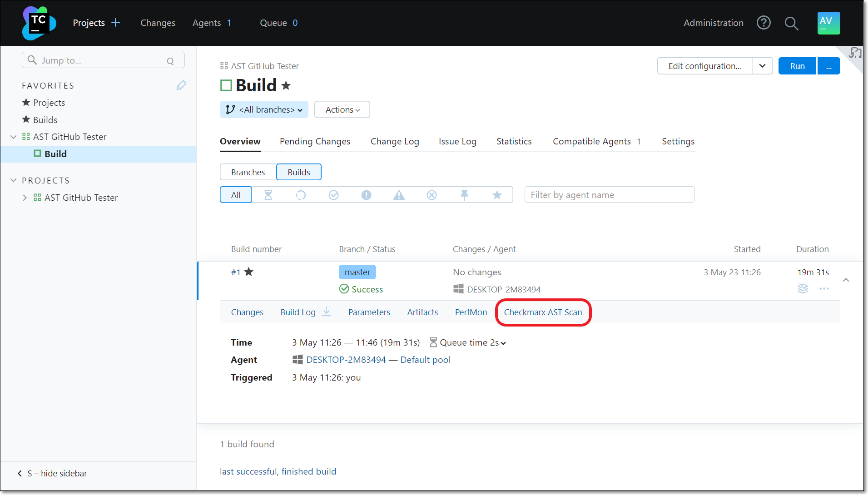Open the search magnifier in header
This screenshot has height=495, width=868.
pos(791,23)
